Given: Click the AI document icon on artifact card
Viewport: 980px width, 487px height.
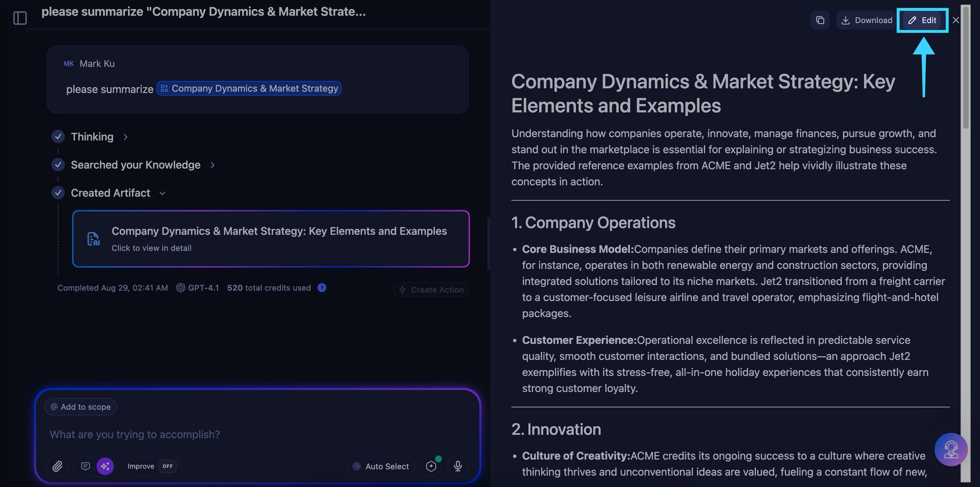Looking at the screenshot, I should [x=93, y=239].
